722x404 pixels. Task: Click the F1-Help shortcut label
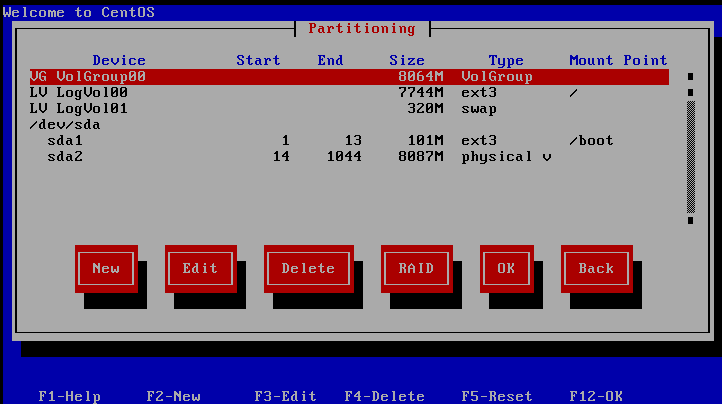click(69, 396)
